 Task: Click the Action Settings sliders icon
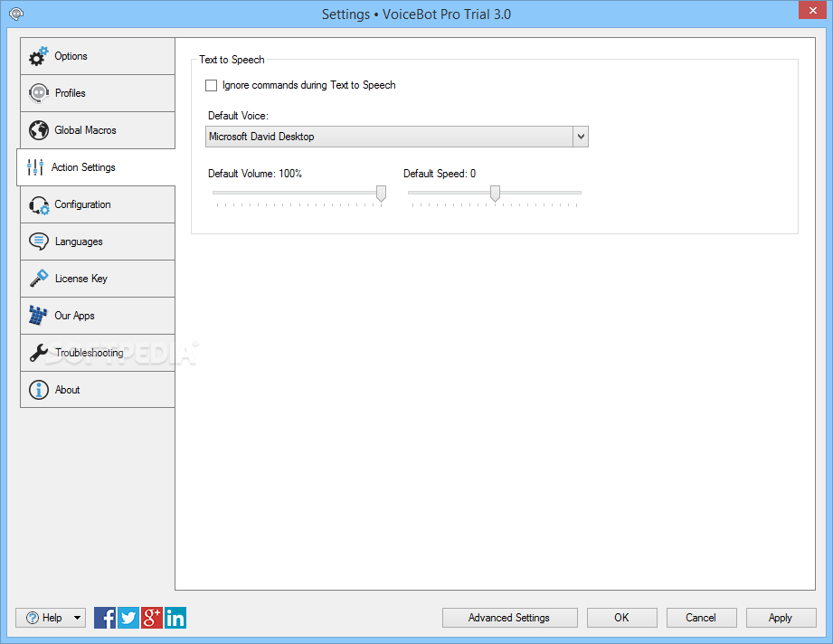(x=35, y=167)
